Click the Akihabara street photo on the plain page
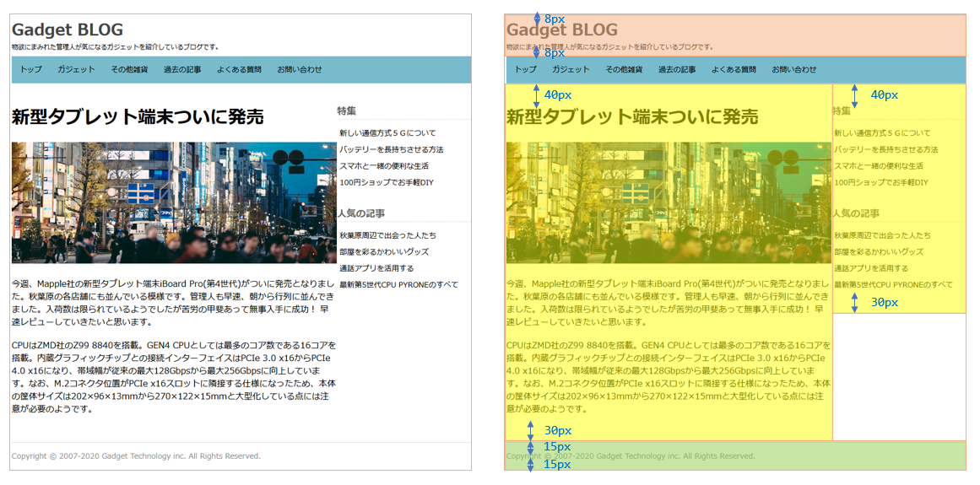The width and height of the screenshot is (980, 485). point(174,203)
